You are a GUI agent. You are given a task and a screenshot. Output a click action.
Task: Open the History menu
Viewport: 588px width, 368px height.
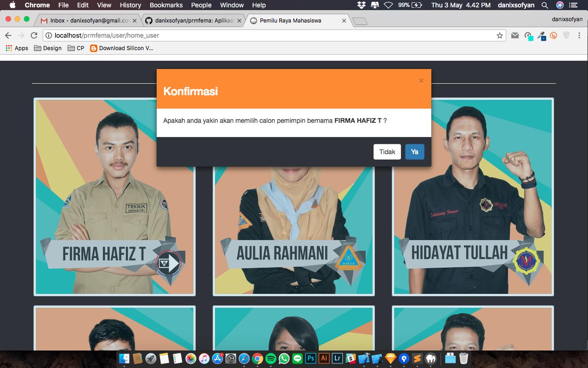(130, 5)
